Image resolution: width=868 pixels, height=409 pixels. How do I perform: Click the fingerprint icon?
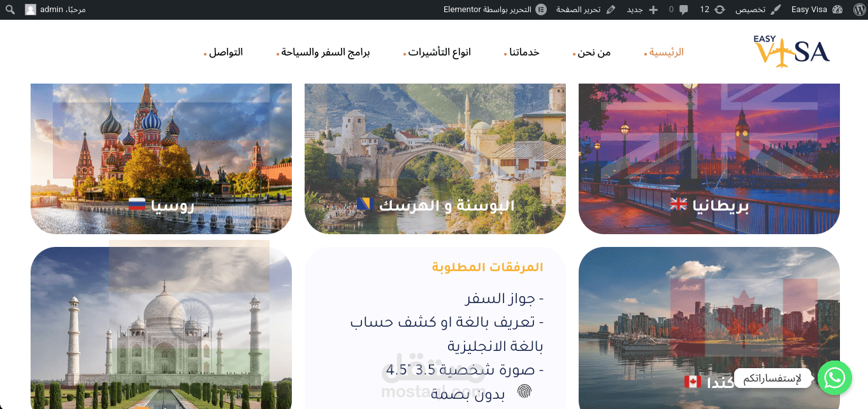click(x=524, y=392)
